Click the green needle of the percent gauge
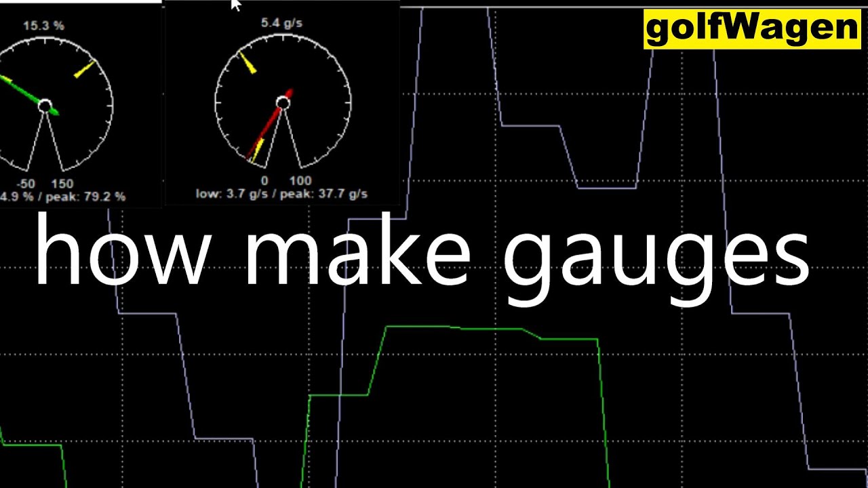 coord(28,95)
